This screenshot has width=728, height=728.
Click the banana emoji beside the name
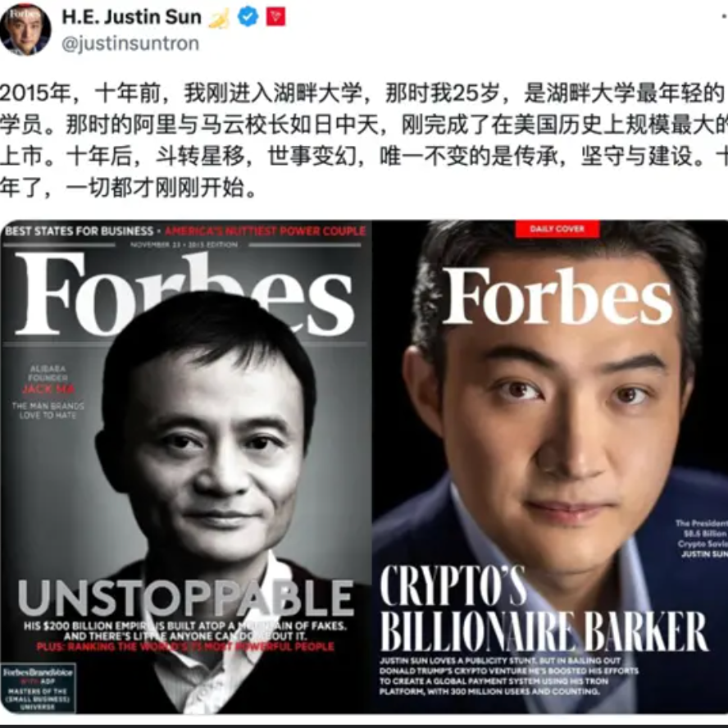[x=219, y=19]
